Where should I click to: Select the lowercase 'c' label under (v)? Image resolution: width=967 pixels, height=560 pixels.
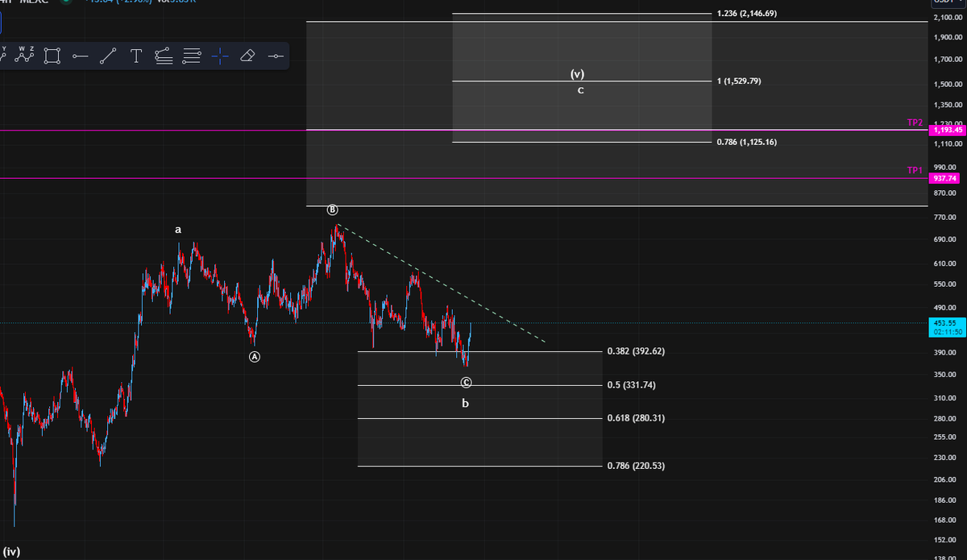coord(580,90)
